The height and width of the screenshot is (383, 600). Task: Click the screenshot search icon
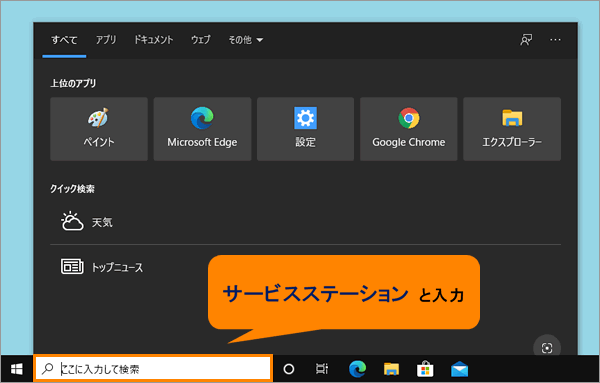[x=547, y=348]
